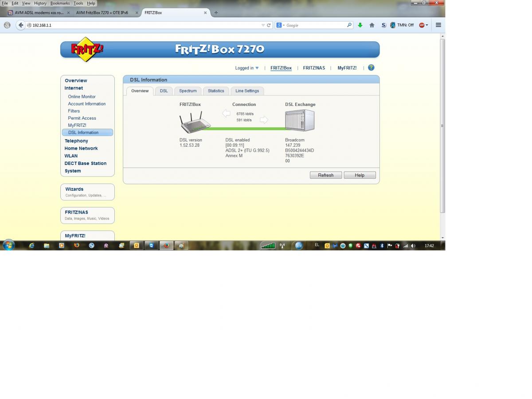
Task: Open the FRITZ!NAS header link
Action: pos(314,68)
